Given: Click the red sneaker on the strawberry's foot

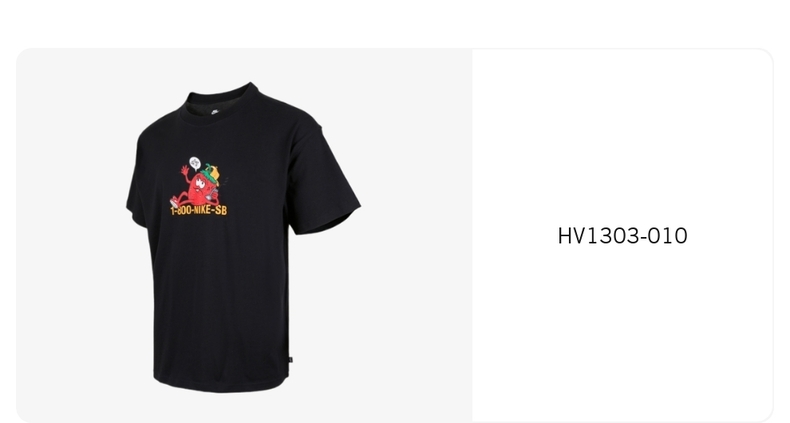Looking at the screenshot, I should click(x=174, y=202).
